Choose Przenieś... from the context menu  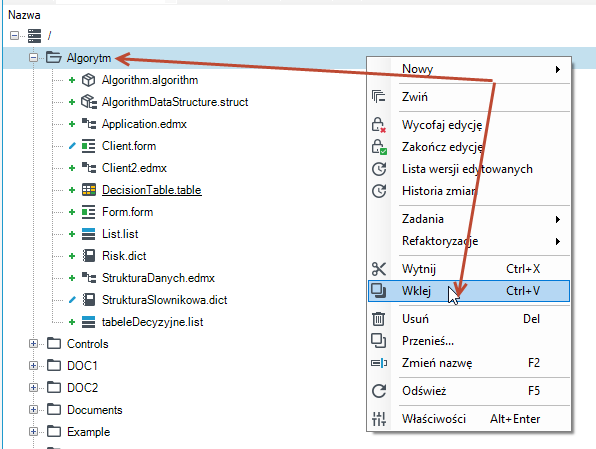pos(469,341)
